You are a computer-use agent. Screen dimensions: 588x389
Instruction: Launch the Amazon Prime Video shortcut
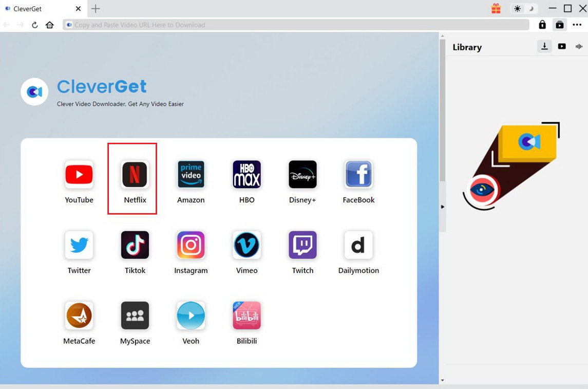coord(191,175)
